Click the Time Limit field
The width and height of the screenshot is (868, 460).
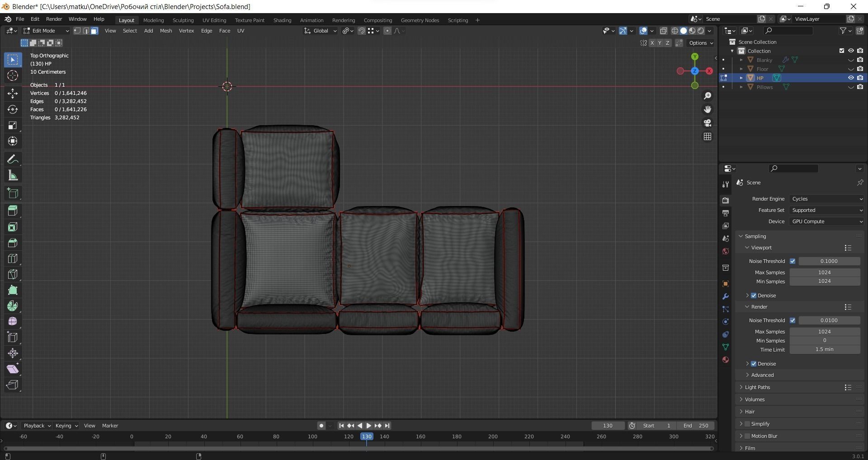pos(825,350)
